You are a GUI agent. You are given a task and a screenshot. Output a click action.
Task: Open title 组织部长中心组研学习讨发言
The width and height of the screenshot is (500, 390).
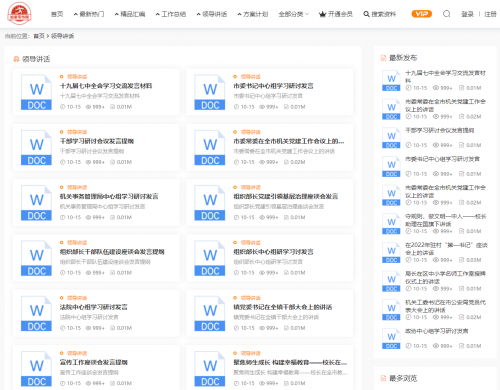click(x=273, y=252)
